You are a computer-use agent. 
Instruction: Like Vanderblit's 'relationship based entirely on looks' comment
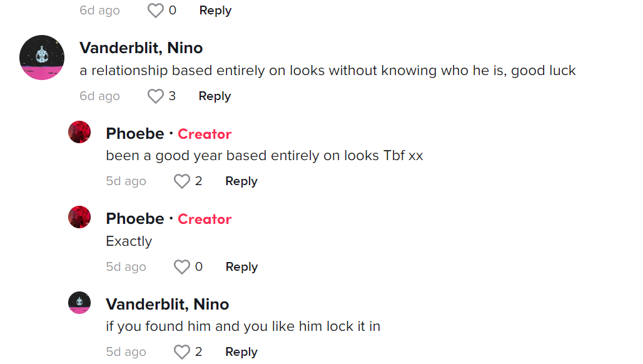(x=155, y=96)
